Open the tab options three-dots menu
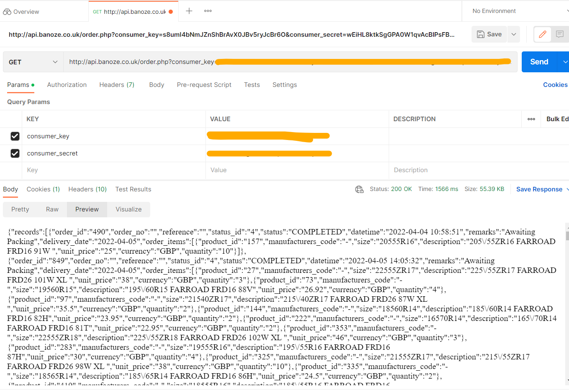The width and height of the screenshot is (569, 392). [208, 11]
